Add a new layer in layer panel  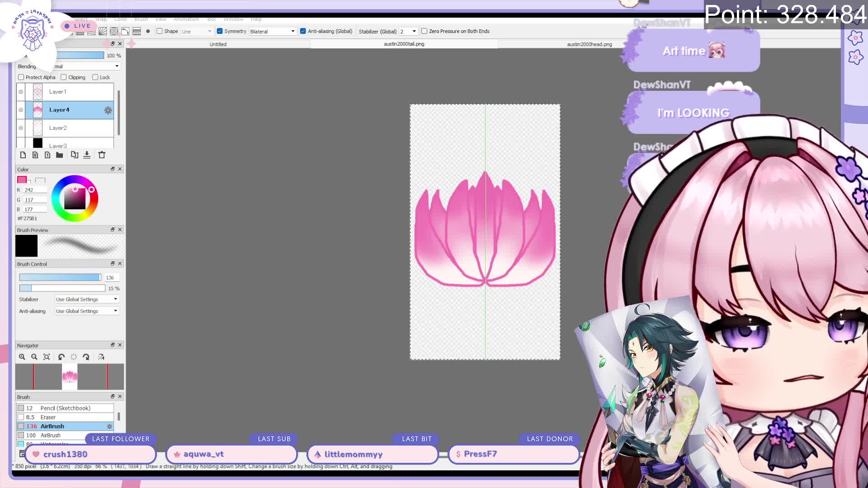(23, 155)
